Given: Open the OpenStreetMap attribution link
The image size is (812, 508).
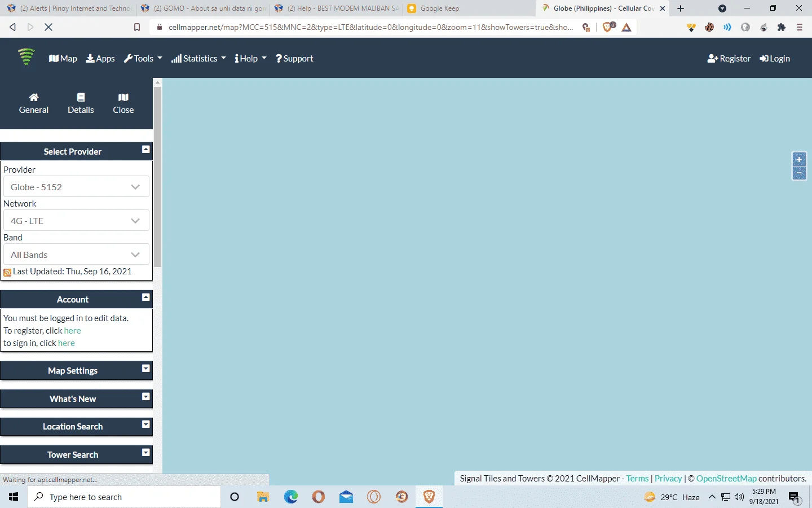Looking at the screenshot, I should 726,479.
